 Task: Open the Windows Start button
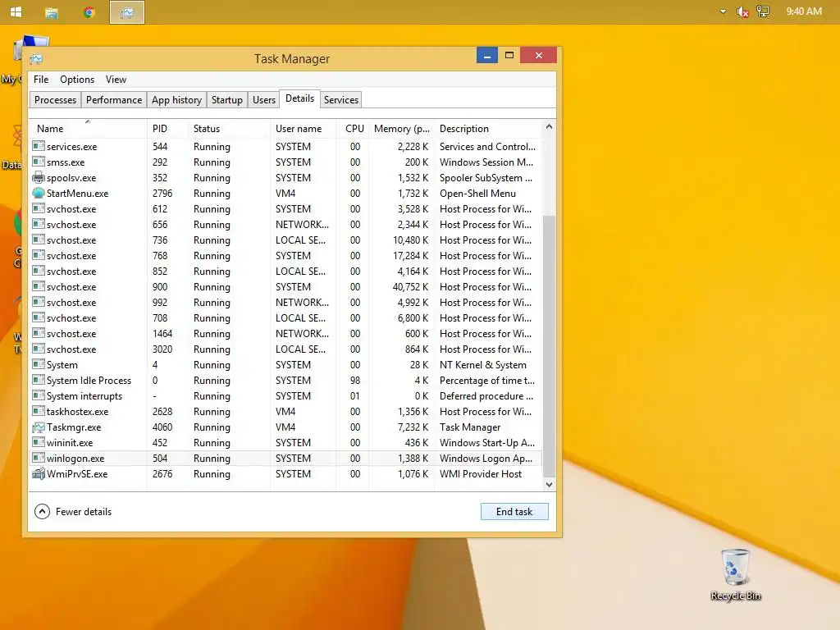[16, 11]
